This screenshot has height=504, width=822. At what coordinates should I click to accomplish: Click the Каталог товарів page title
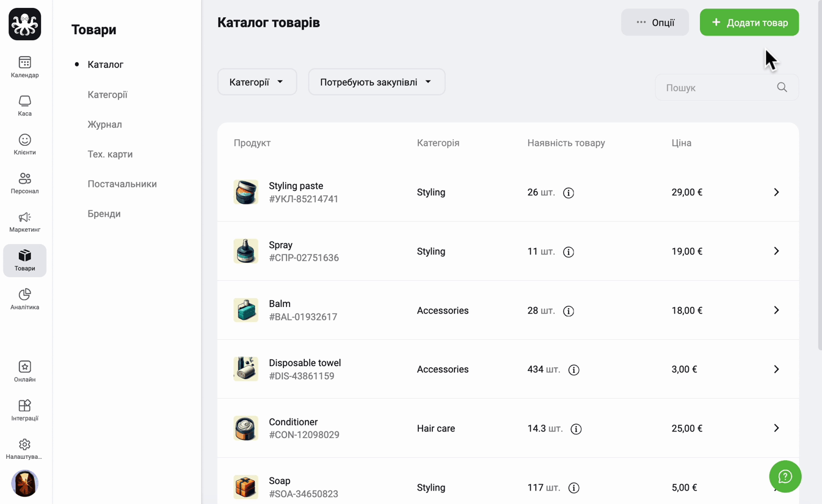(x=269, y=23)
